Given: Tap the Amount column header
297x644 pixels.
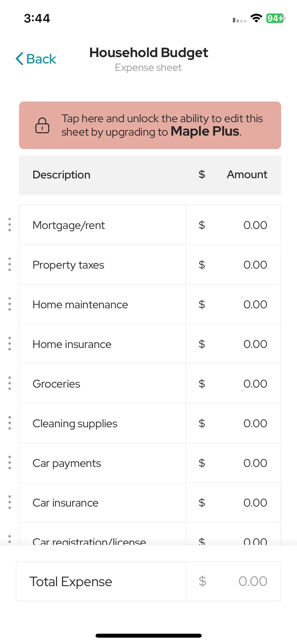Looking at the screenshot, I should pyautogui.click(x=247, y=174).
